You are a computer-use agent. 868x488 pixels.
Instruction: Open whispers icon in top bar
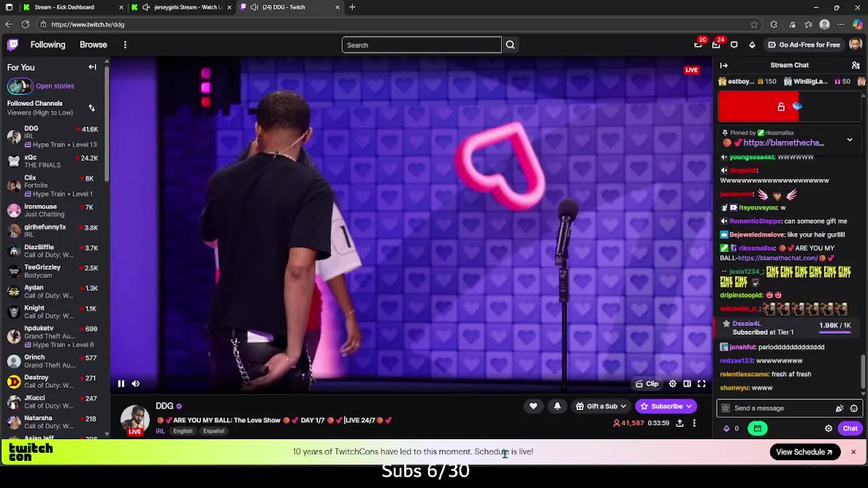tap(734, 45)
